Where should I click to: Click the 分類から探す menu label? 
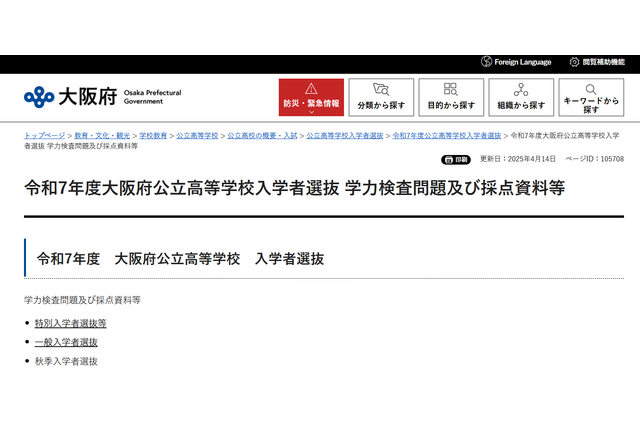pyautogui.click(x=381, y=105)
